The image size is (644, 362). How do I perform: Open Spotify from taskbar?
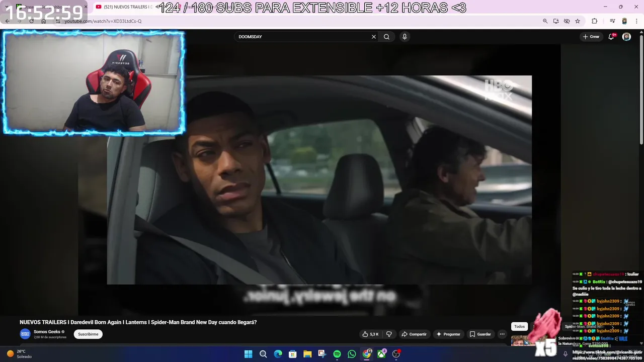tap(337, 354)
